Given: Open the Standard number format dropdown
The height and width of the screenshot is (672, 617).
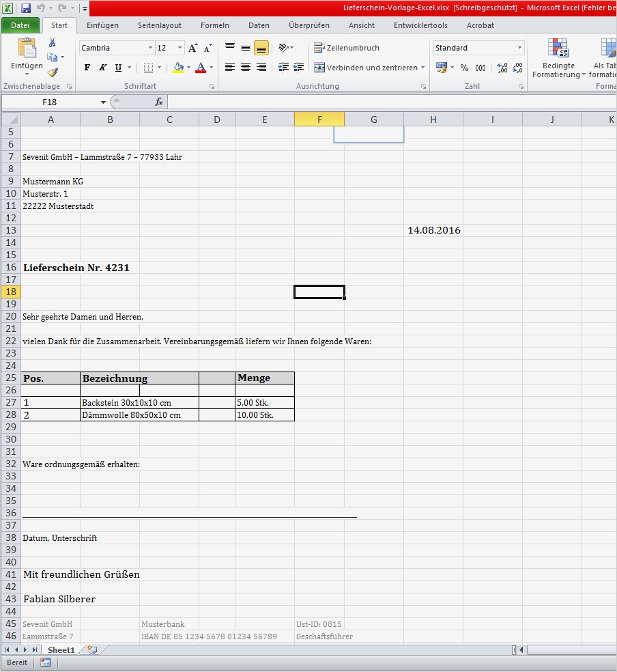Looking at the screenshot, I should coord(519,47).
